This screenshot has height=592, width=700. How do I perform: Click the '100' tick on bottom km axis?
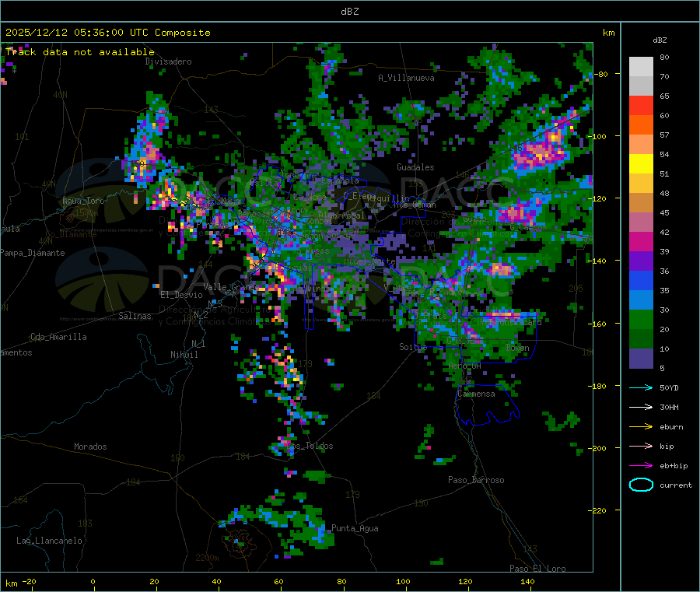(403, 581)
